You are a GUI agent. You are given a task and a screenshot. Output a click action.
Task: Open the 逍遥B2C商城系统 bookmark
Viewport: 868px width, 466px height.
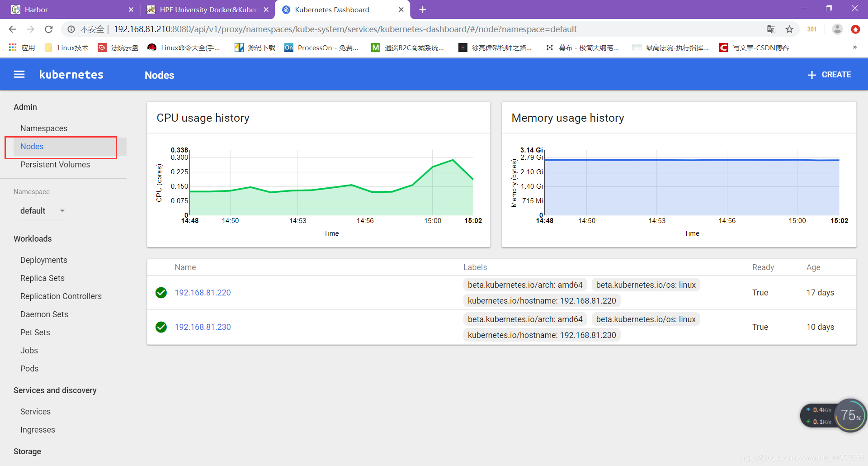408,48
